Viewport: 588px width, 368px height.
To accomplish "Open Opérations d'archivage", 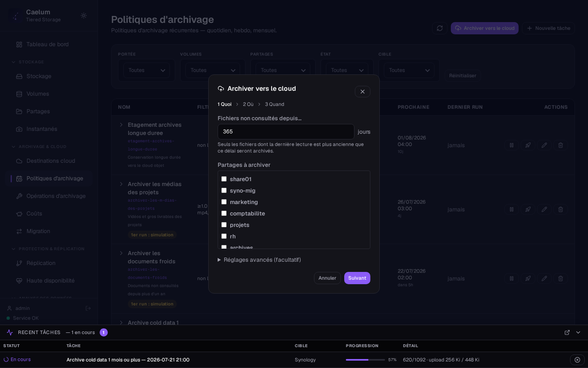I will pos(49,196).
